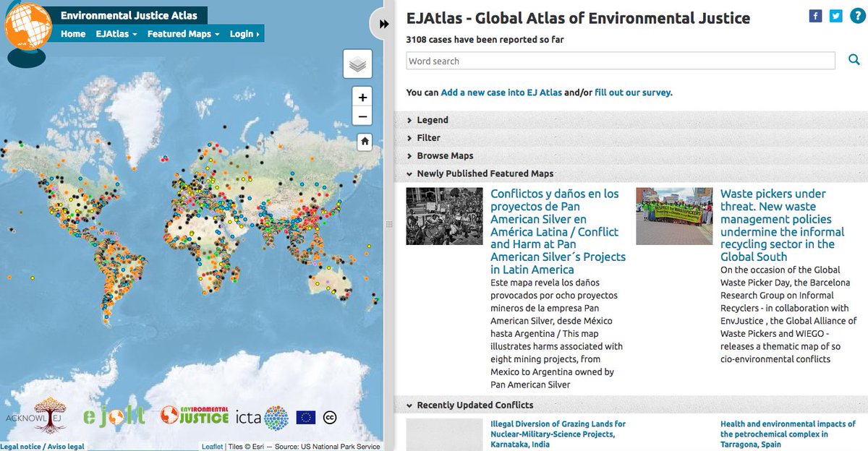Expand the Legend section

[631, 120]
